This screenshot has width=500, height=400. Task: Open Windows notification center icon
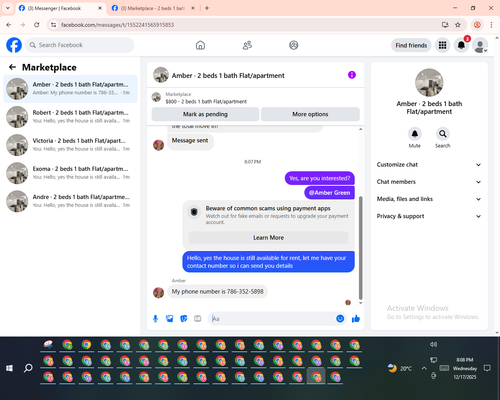(x=487, y=368)
